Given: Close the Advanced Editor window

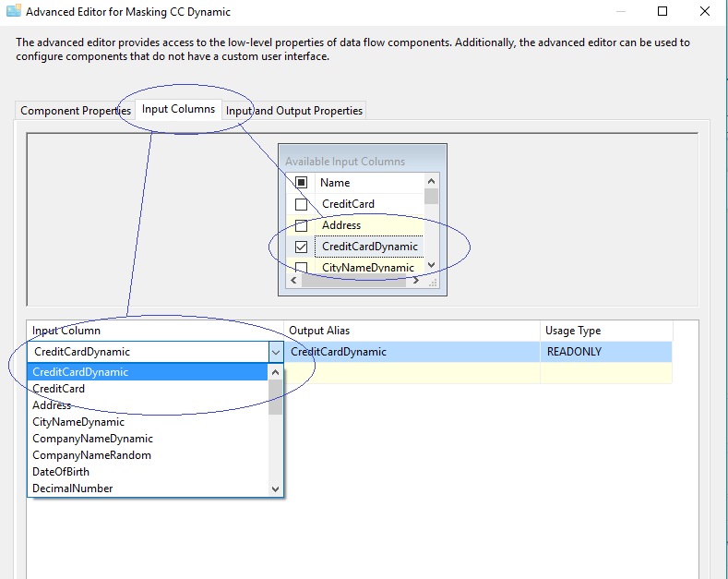Looking at the screenshot, I should tap(705, 11).
